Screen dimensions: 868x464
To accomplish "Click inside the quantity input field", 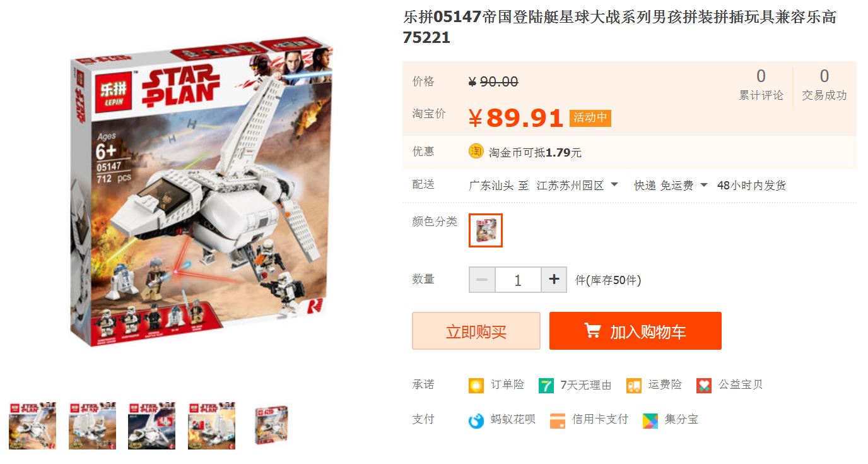I will click(518, 280).
